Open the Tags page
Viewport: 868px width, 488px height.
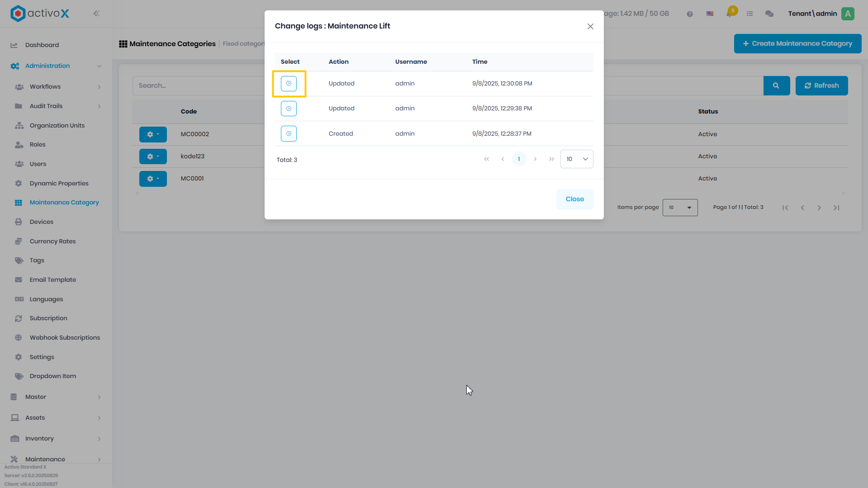click(x=37, y=261)
